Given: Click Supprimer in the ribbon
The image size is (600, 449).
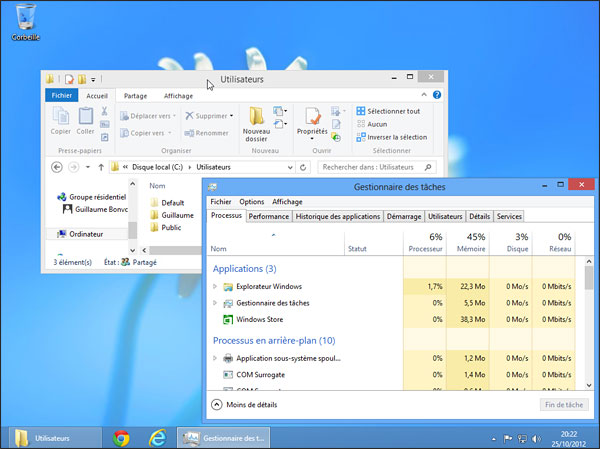Looking at the screenshot, I should (209, 116).
